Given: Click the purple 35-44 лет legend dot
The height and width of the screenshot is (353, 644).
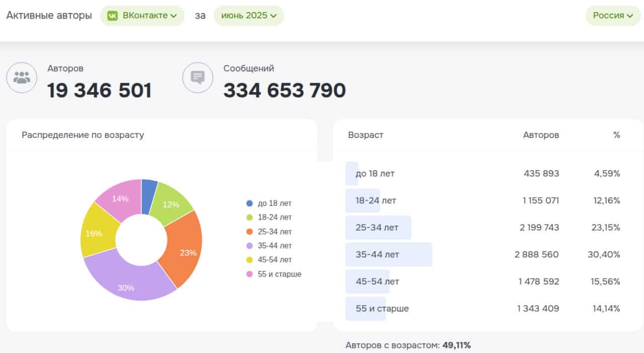Looking at the screenshot, I should [x=250, y=246].
